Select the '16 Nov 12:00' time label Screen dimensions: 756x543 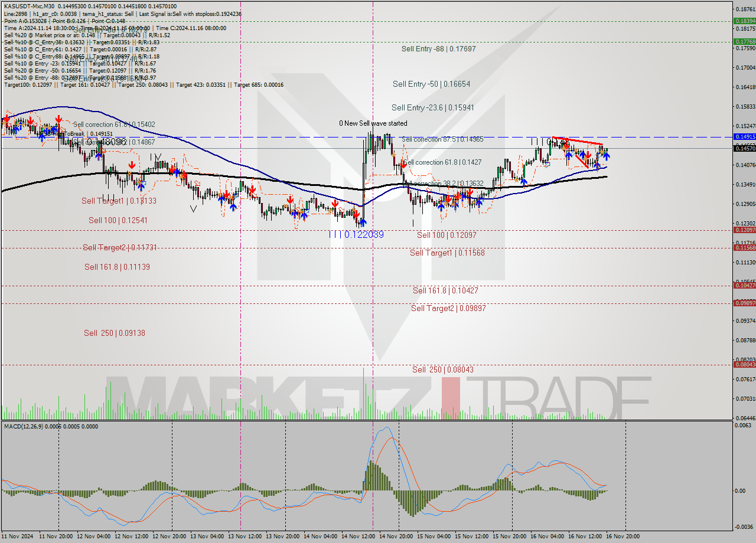point(585,537)
